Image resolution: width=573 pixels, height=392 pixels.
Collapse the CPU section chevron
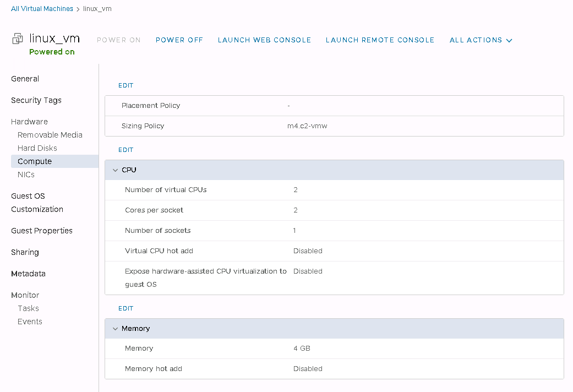point(115,170)
